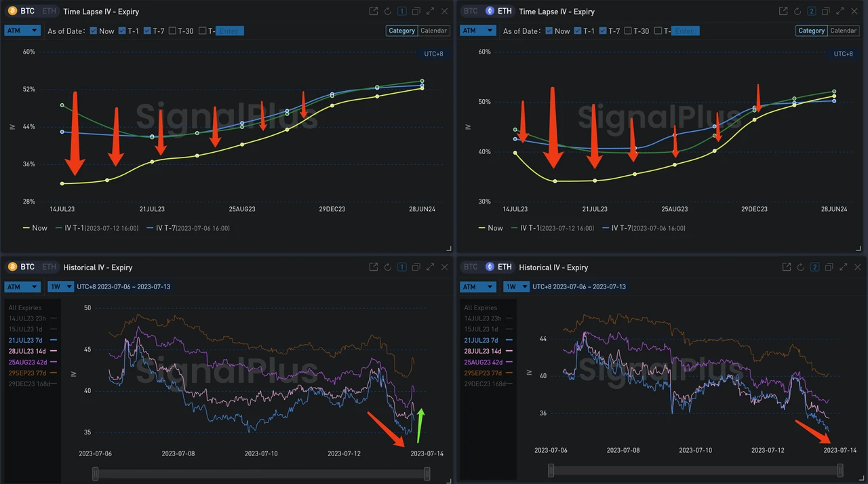Screen dimensions: 868x484
Task: Switch to Calendar view in BTC Time Lapse
Action: [433, 31]
